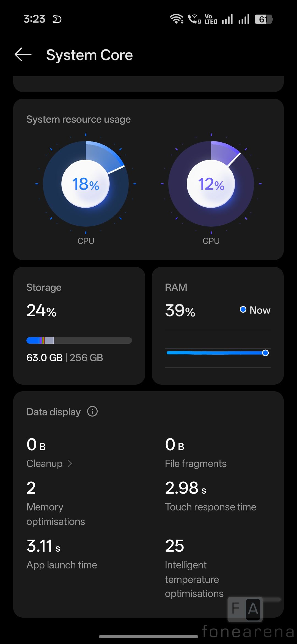This screenshot has width=297, height=644.
Task: Tap the battery level indicator
Action: tap(263, 19)
